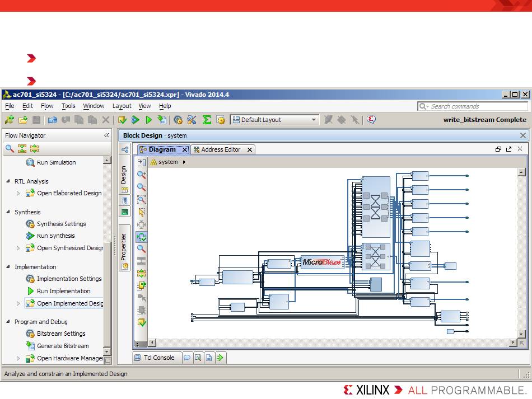Click Run Implementation in Flow Navigator

[x=64, y=291]
